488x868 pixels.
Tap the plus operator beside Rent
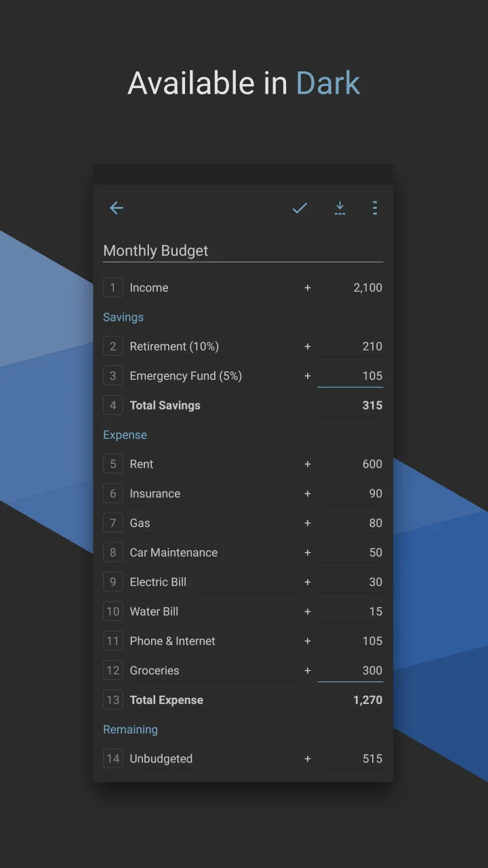point(307,465)
